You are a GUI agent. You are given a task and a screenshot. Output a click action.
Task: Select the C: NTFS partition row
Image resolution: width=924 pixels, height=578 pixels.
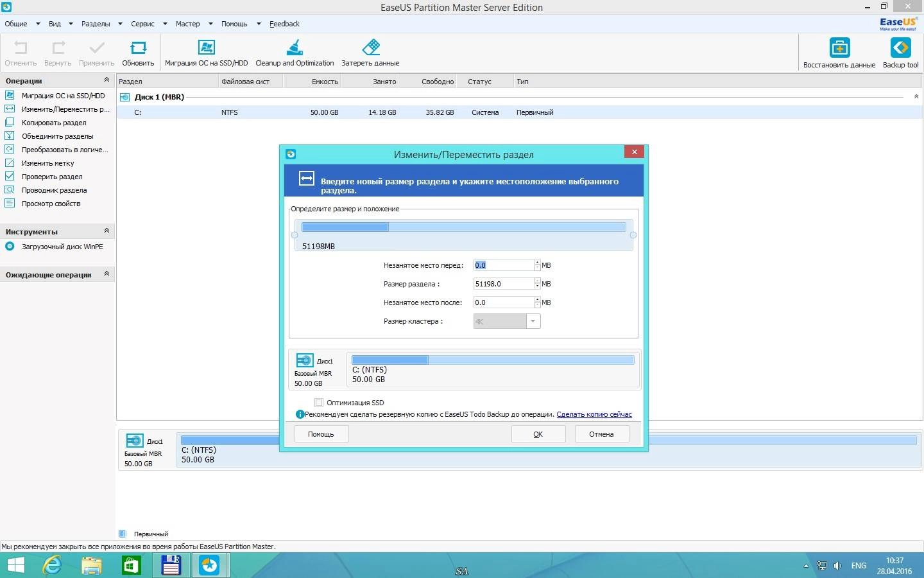pyautogui.click(x=519, y=112)
